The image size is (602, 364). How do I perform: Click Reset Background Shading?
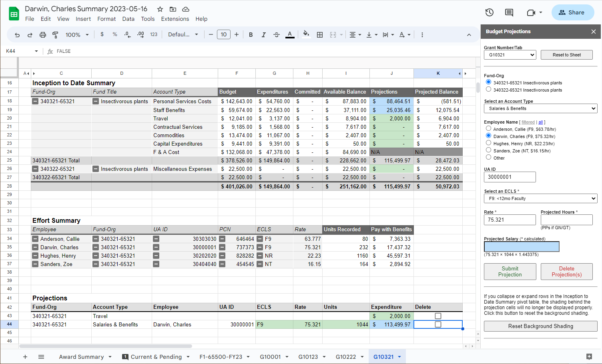[540, 326]
